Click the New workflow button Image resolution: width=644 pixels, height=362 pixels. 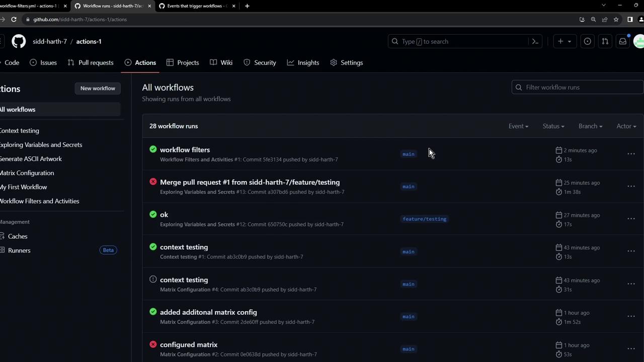coord(98,88)
